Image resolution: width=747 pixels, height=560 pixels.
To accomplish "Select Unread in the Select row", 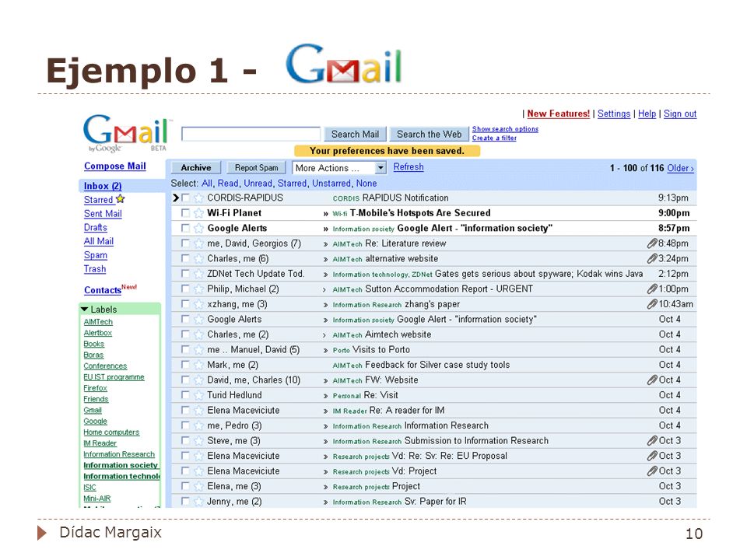I will 258,184.
